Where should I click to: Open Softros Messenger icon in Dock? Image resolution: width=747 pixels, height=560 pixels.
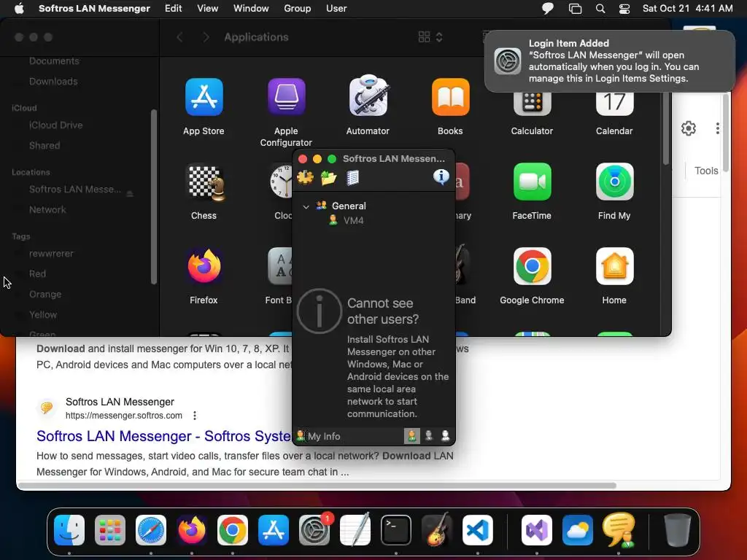point(619,529)
